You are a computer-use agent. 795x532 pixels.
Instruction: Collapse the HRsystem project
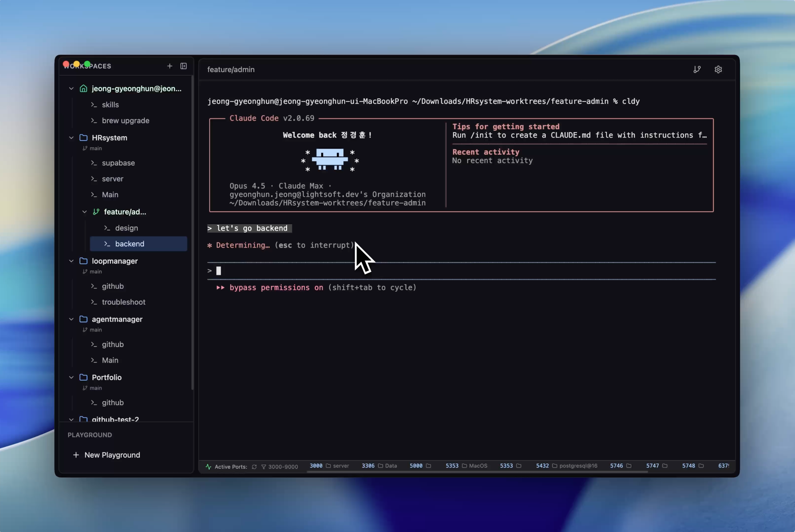pyautogui.click(x=71, y=138)
